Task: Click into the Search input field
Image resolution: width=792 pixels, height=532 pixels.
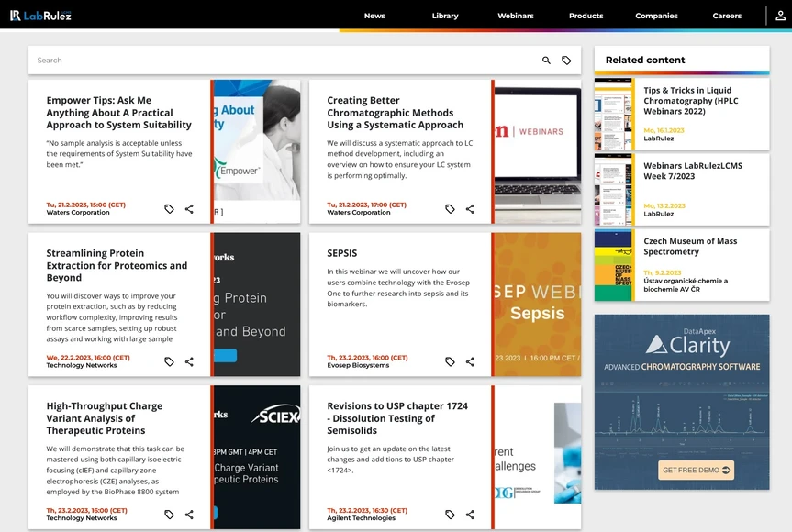Action: (x=275, y=61)
